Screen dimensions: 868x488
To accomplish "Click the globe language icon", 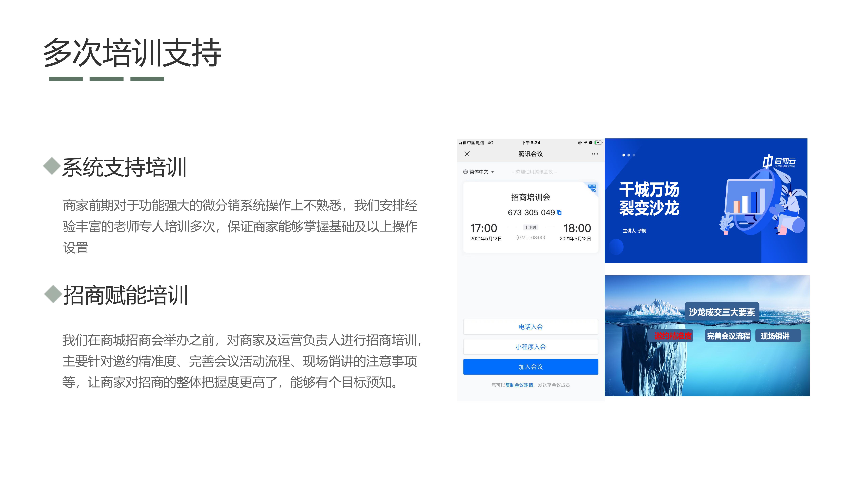I will (x=466, y=172).
